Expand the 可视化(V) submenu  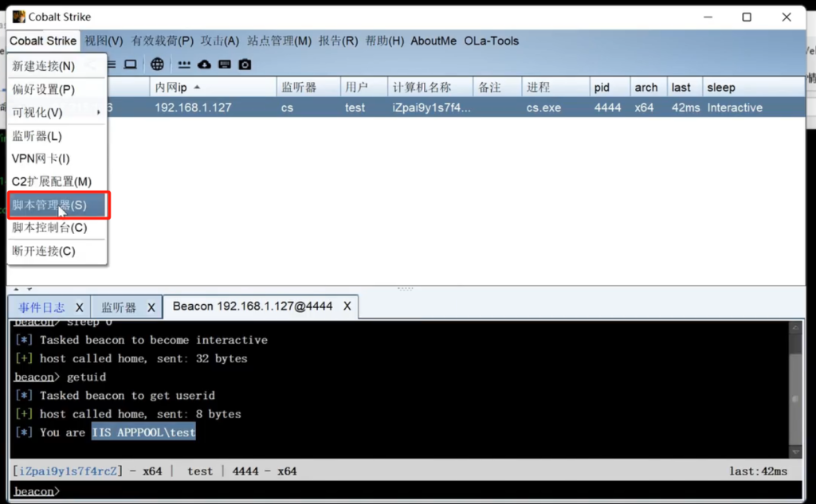click(x=57, y=112)
